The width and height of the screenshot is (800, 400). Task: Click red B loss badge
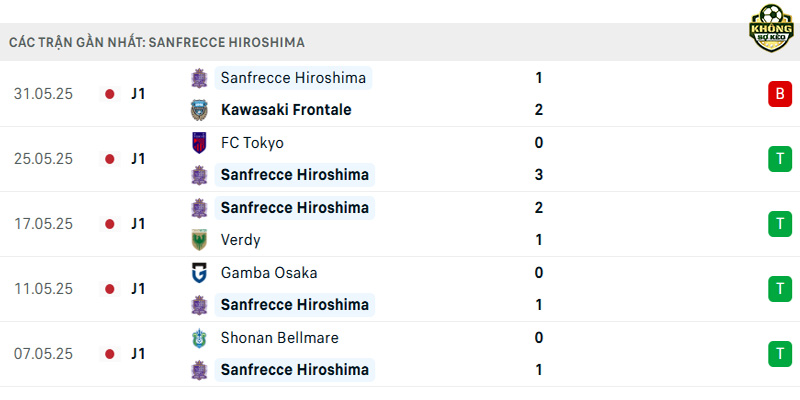780,94
